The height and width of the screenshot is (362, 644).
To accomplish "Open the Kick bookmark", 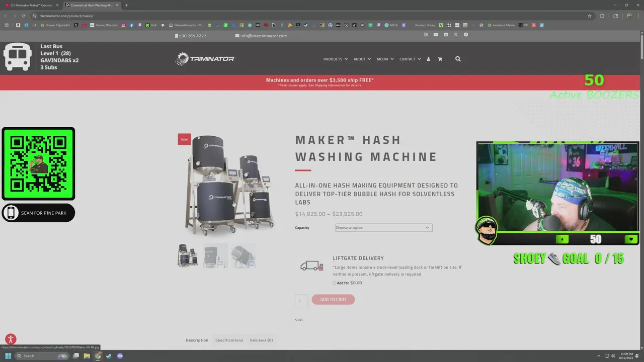I will 150,25.
